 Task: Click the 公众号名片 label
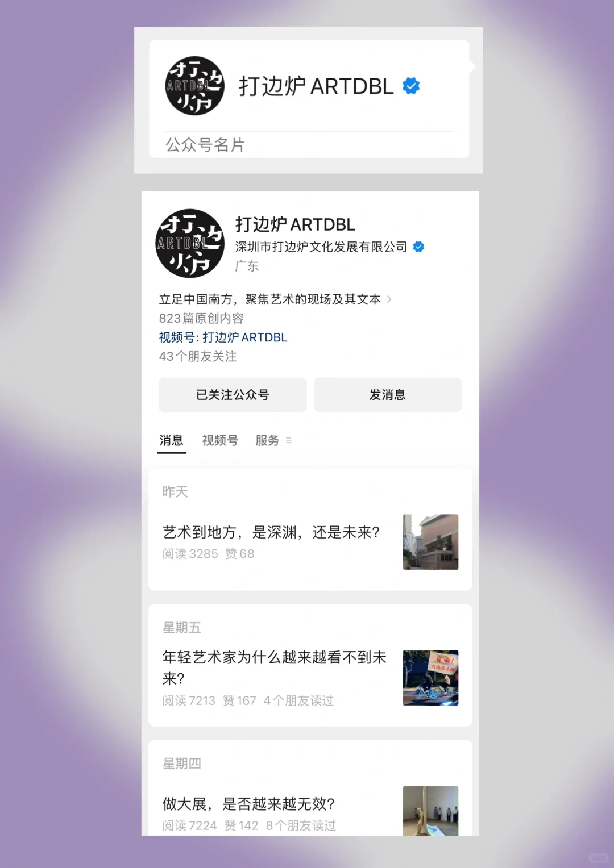[x=205, y=145]
